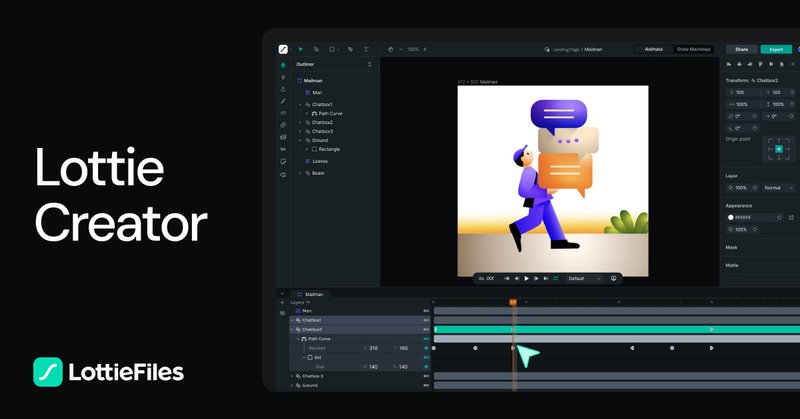
Task: Click the icon right of Default dropdown
Action: [613, 279]
